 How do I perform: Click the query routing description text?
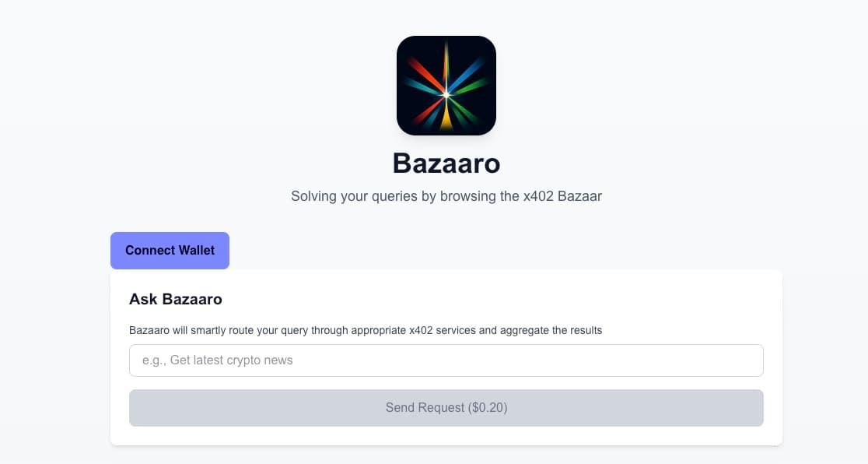click(x=366, y=329)
